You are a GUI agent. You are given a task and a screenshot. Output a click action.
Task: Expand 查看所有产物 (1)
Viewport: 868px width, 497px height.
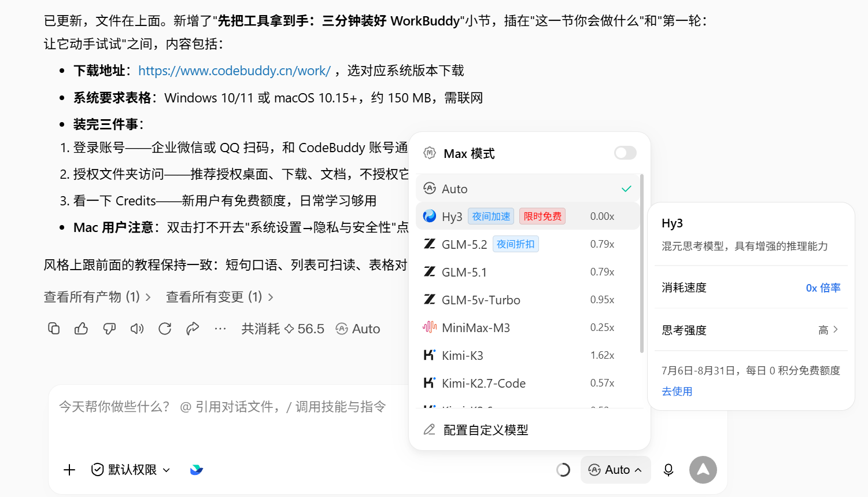[x=97, y=297]
